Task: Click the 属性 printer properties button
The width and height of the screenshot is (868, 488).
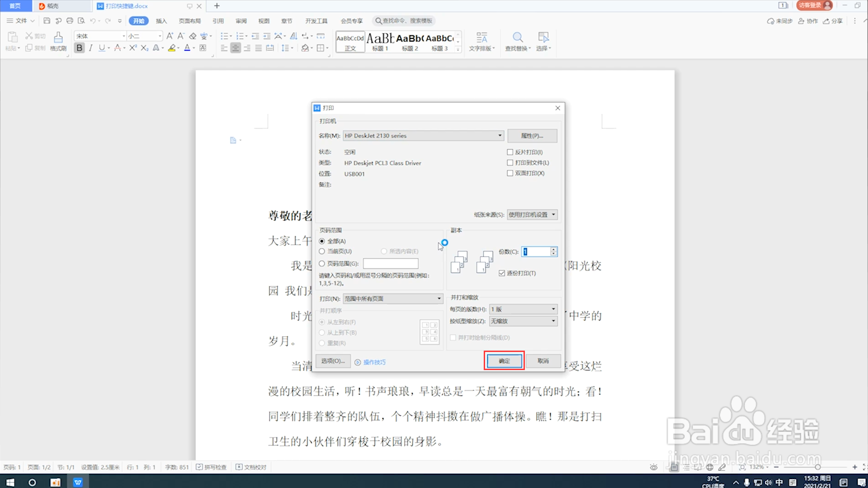Action: 532,136
